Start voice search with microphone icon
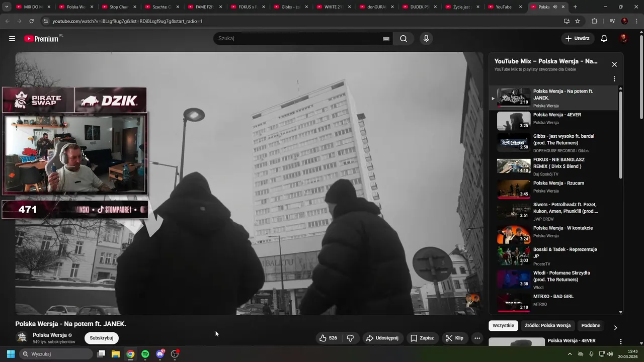This screenshot has width=644, height=362. [426, 39]
